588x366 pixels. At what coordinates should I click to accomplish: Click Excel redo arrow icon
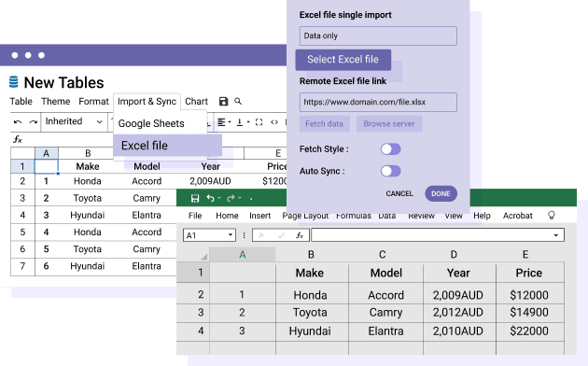231,198
